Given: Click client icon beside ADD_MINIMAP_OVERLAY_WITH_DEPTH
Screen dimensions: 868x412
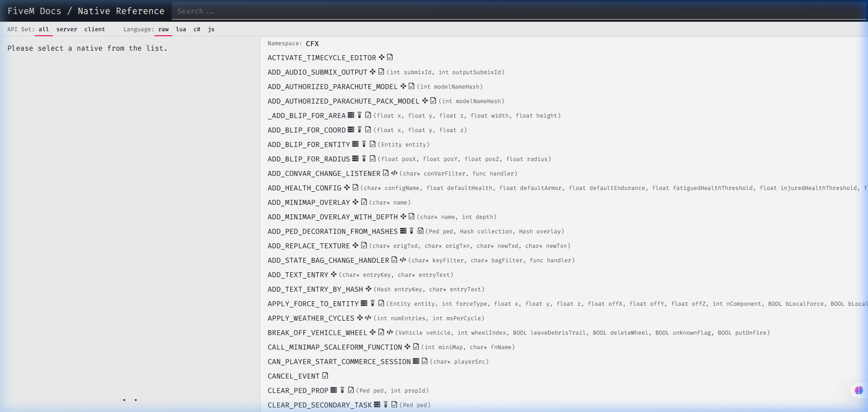Looking at the screenshot, I should [403, 217].
